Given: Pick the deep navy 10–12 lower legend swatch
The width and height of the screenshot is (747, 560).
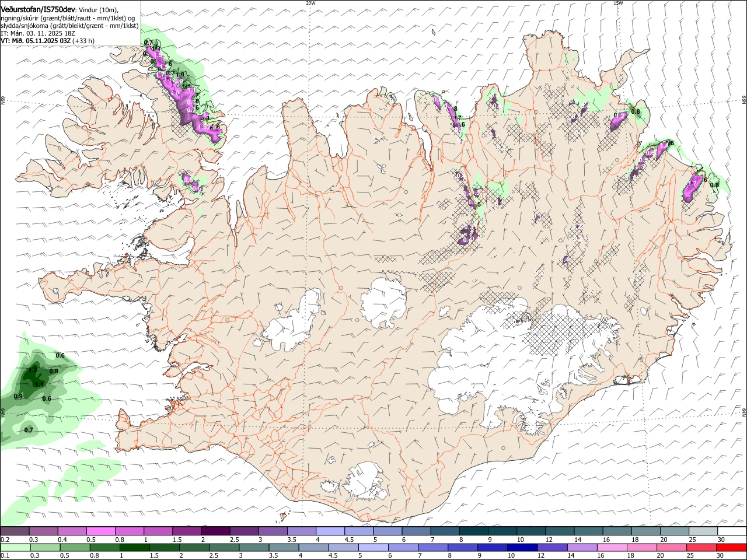Looking at the screenshot, I should [523, 548].
